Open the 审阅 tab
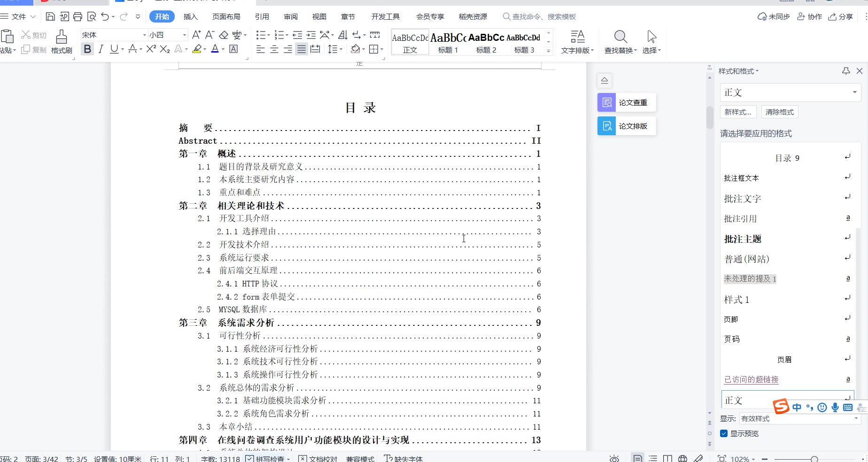 291,17
